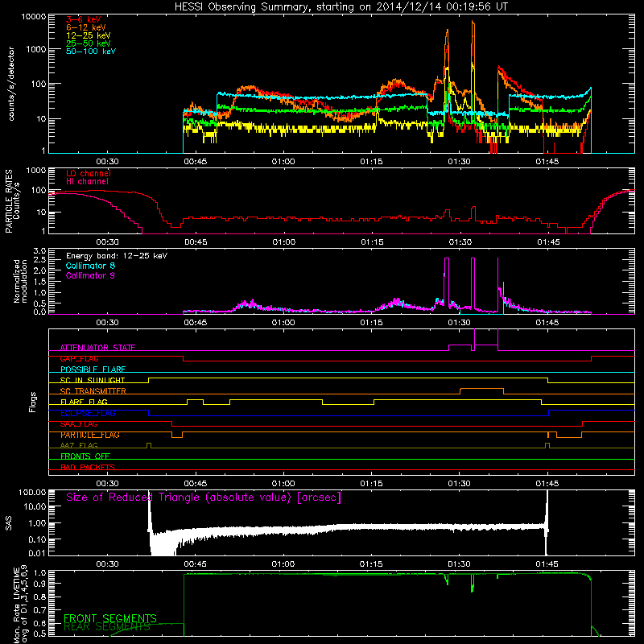This screenshot has width=644, height=644.
Task: Click the 'Mon. Rate LIVETIME' axis label
Action: tap(20, 604)
